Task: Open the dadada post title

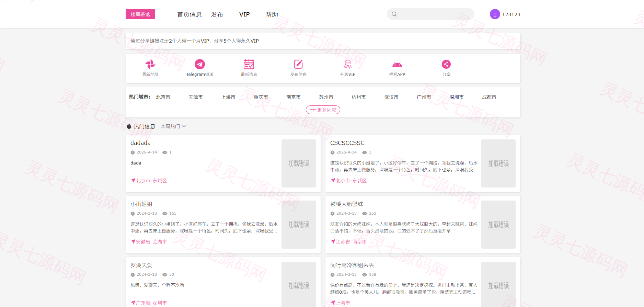Action: tap(140, 143)
